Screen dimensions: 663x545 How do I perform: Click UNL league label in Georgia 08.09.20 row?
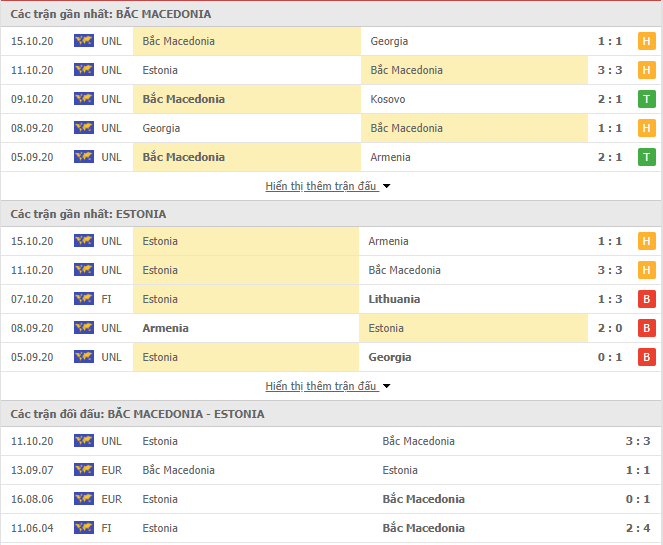click(112, 128)
